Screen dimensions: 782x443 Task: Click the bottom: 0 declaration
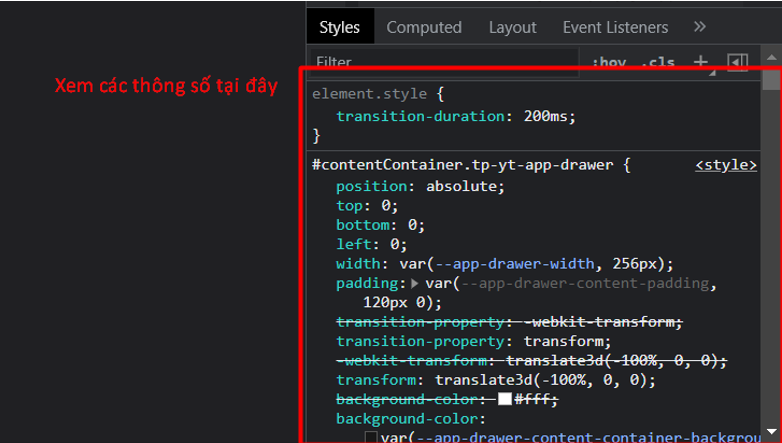click(380, 225)
